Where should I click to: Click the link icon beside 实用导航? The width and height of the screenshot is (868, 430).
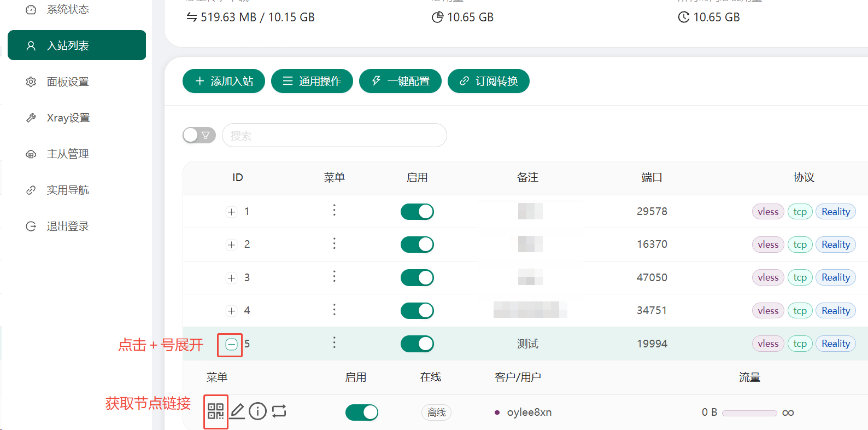point(31,190)
